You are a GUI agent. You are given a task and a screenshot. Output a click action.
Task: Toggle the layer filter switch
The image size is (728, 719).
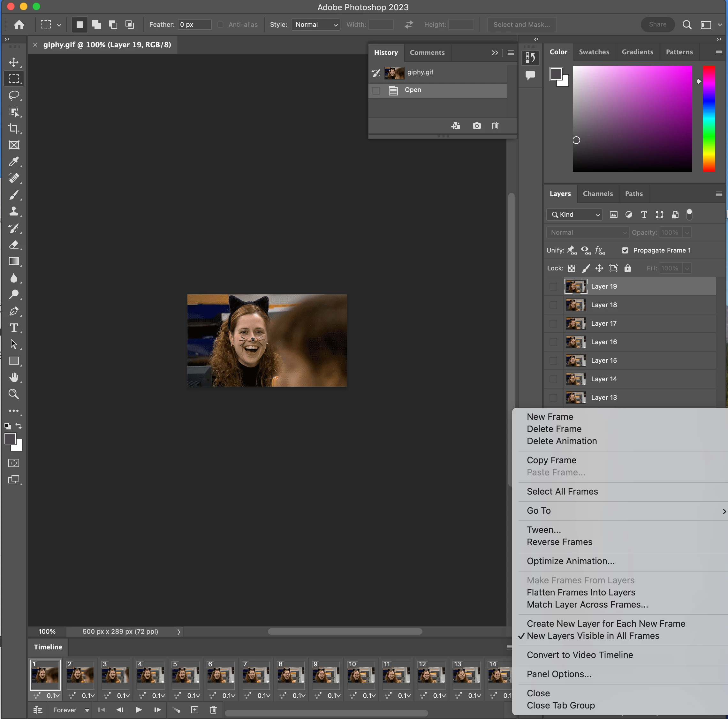point(689,215)
